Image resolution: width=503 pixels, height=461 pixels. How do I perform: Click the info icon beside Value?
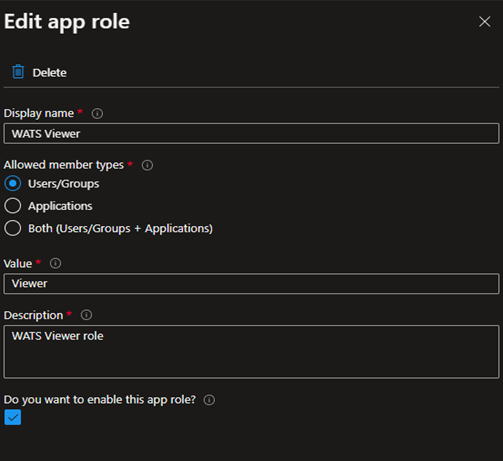point(55,263)
